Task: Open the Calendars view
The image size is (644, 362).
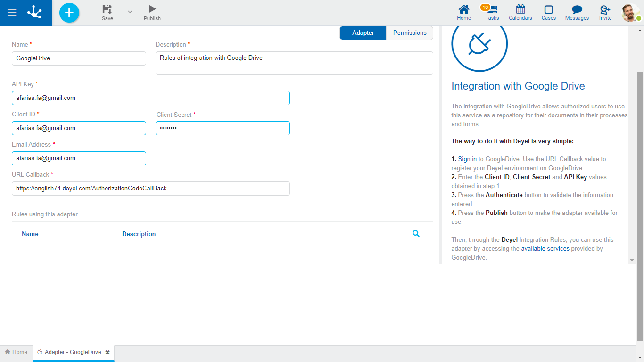Action: (x=520, y=13)
